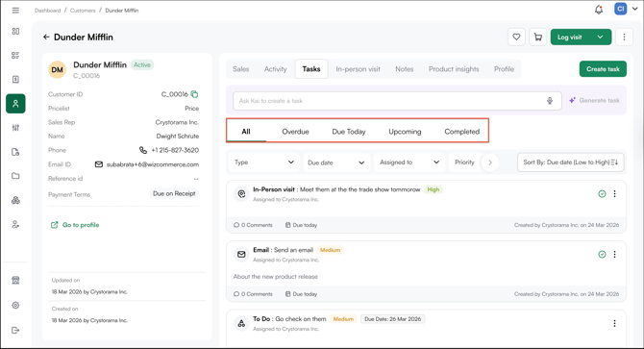644x349 pixels.
Task: Open the Assigned to filter dropdown
Action: point(409,162)
